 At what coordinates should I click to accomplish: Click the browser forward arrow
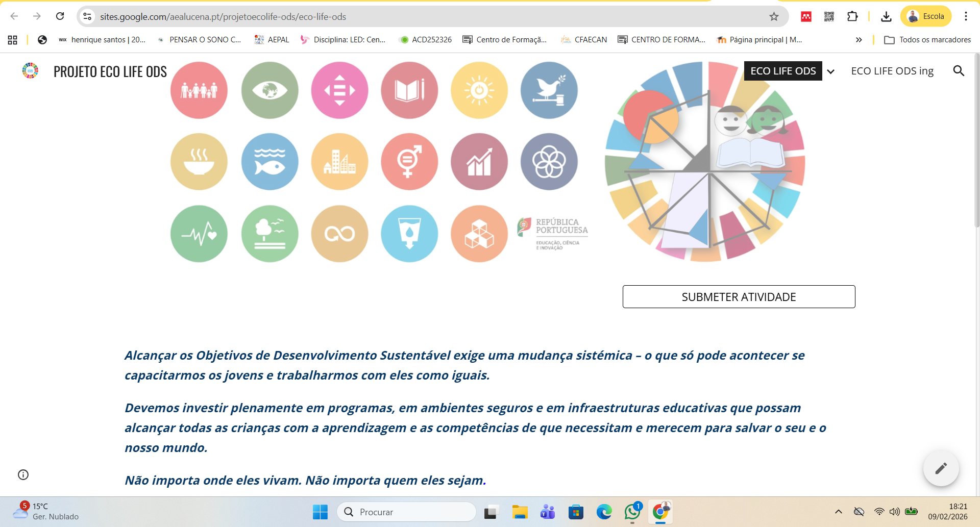pyautogui.click(x=37, y=16)
